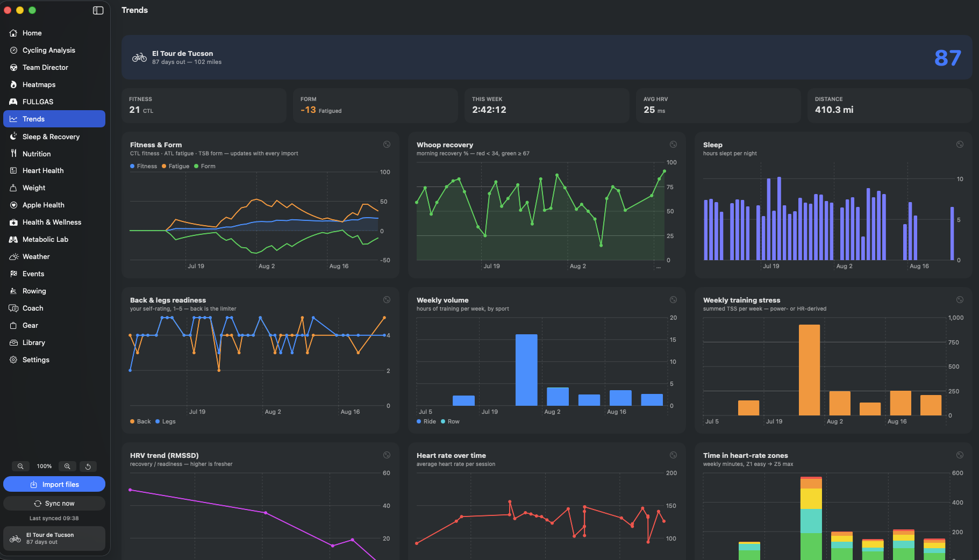Toggle the sidebar panel icon
This screenshot has width=979, height=560.
point(98,10)
